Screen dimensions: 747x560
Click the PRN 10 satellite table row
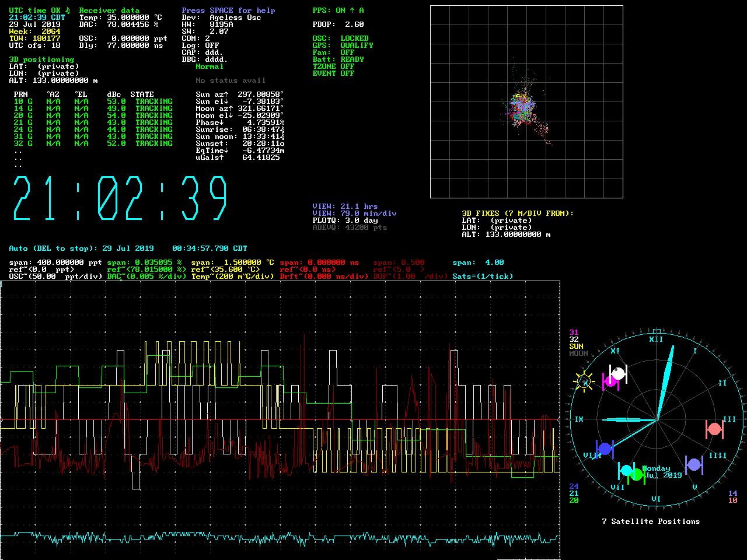[93, 101]
